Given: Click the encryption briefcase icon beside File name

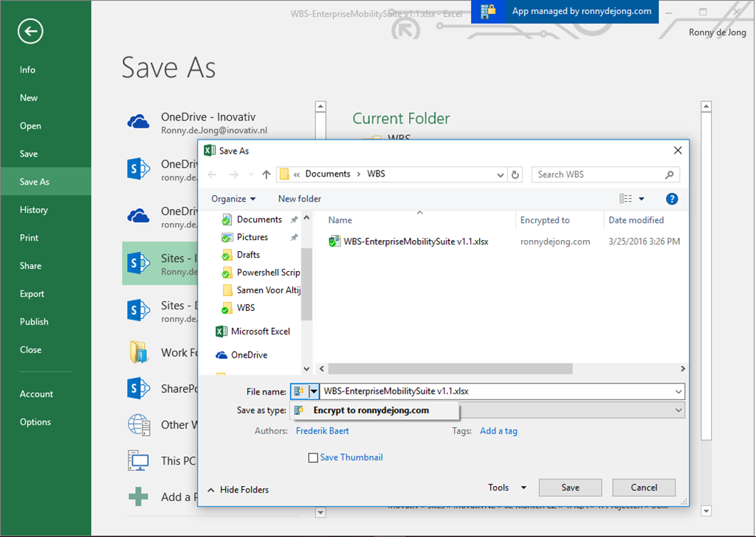Looking at the screenshot, I should [298, 391].
